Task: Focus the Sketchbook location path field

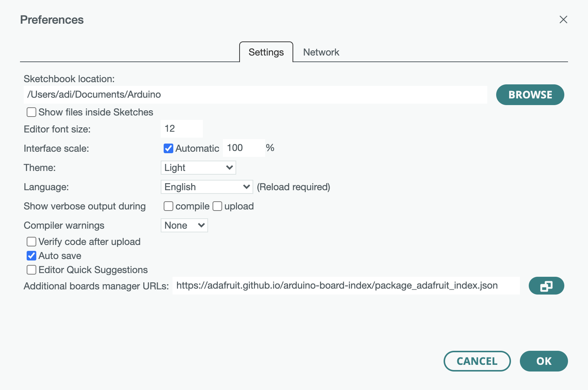Action: [x=255, y=95]
